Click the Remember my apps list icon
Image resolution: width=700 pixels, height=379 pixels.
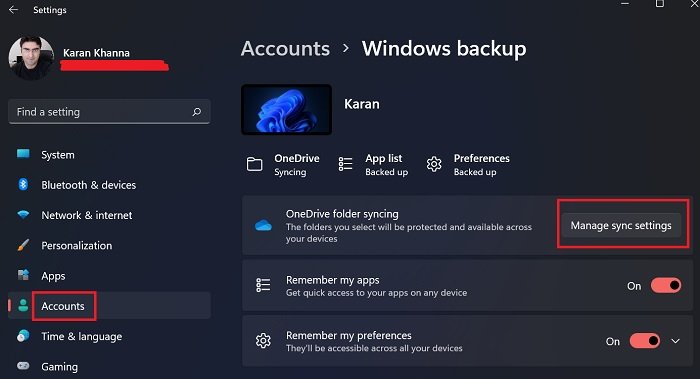[x=263, y=285]
